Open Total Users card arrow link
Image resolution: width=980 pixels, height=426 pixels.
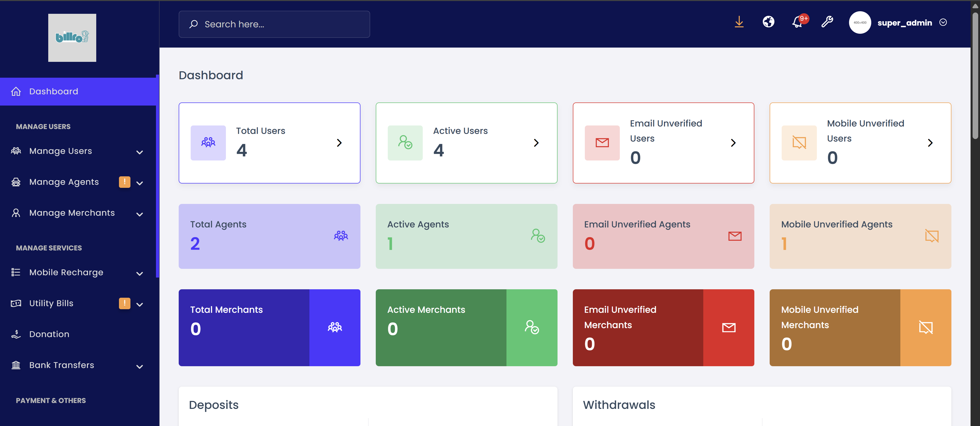click(339, 143)
